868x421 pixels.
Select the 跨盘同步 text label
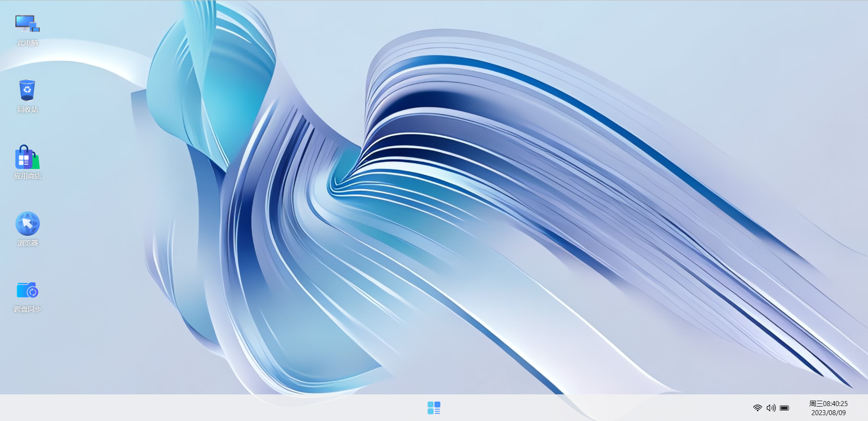tap(28, 309)
